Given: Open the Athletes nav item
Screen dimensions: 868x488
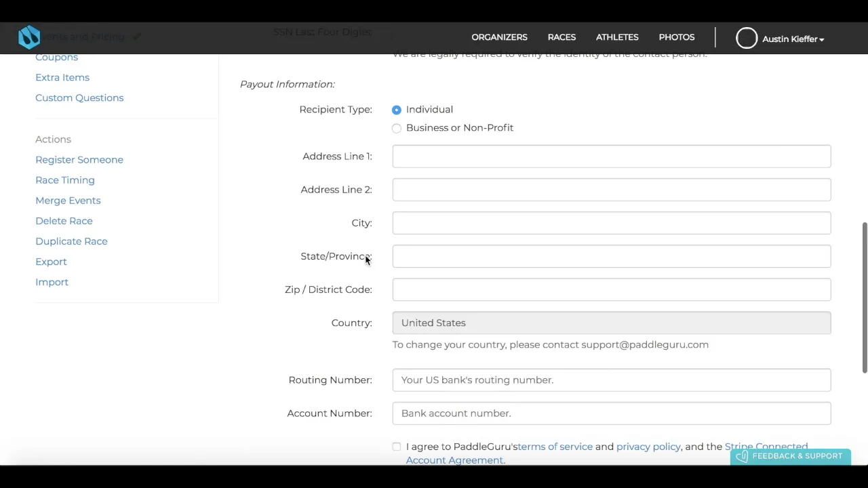Looking at the screenshot, I should pos(617,37).
